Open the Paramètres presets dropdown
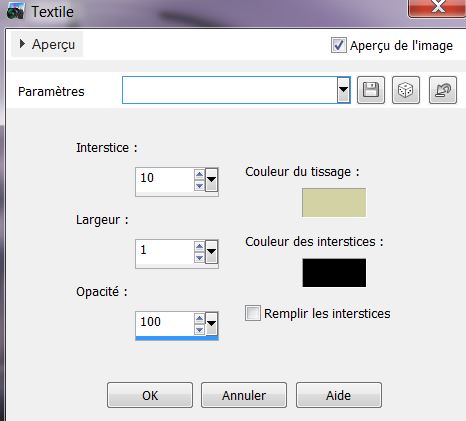The height and width of the screenshot is (421, 466). click(343, 90)
